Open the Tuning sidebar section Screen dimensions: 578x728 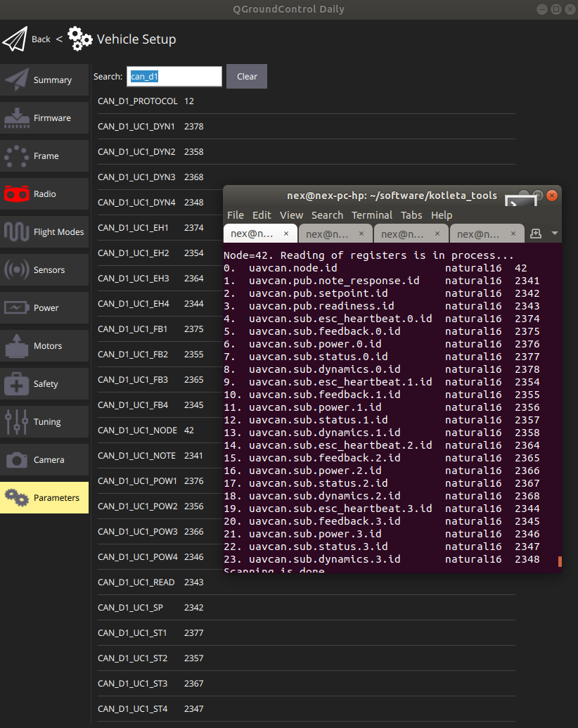coord(44,421)
